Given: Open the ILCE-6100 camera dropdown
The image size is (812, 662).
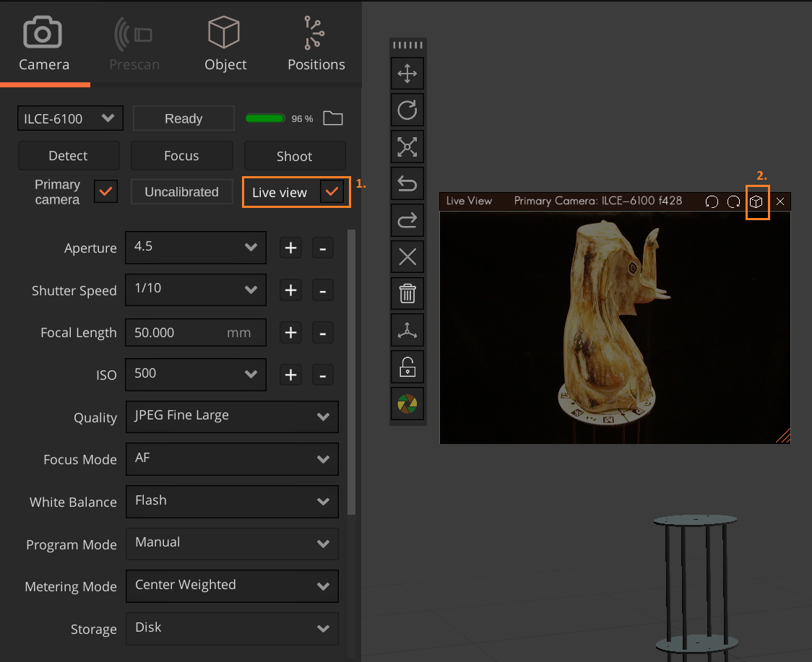Looking at the screenshot, I should coord(70,118).
